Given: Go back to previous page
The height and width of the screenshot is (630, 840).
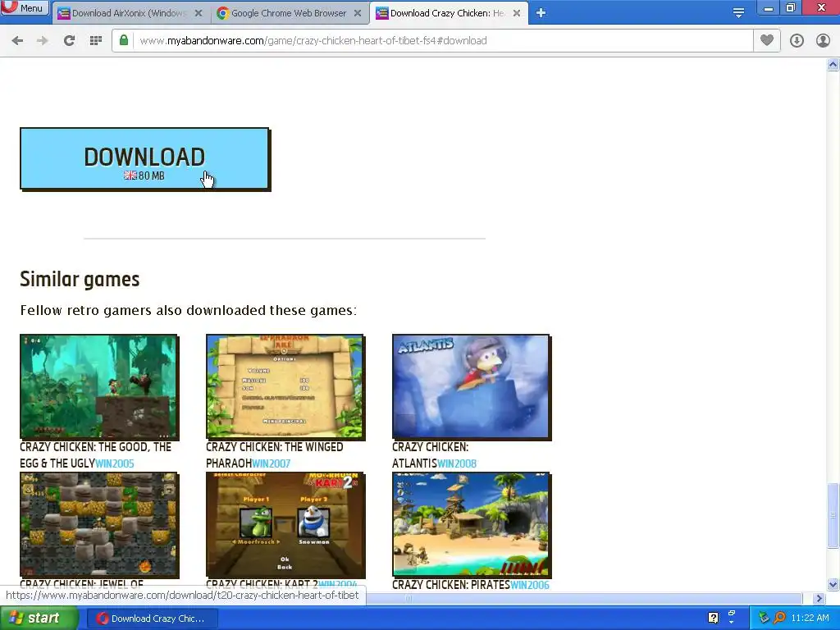Looking at the screenshot, I should click(x=18, y=41).
